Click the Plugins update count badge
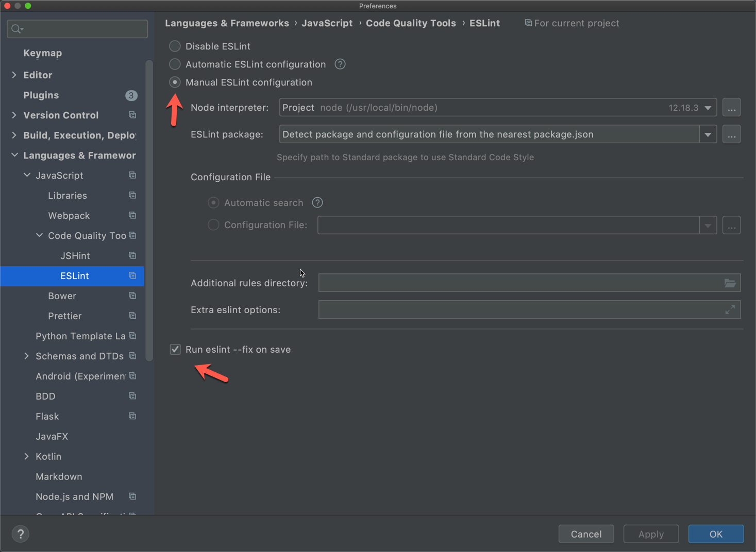Screen dimensions: 756x552 131,96
